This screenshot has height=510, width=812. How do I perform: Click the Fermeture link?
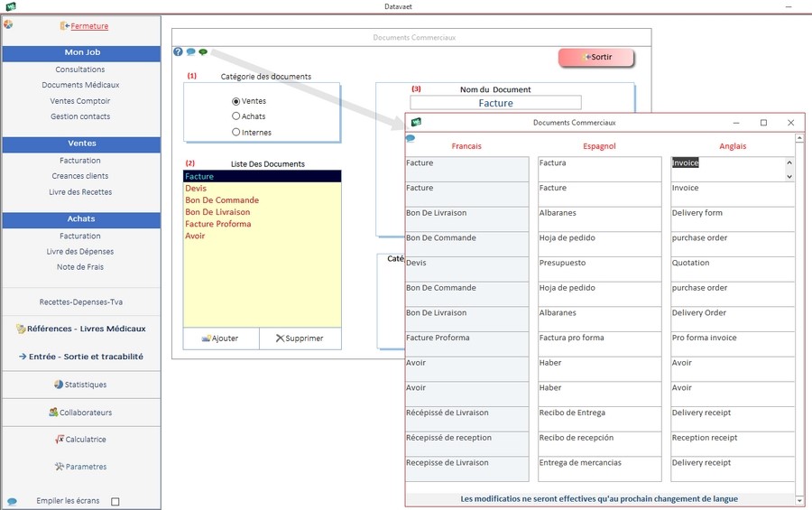tap(89, 26)
